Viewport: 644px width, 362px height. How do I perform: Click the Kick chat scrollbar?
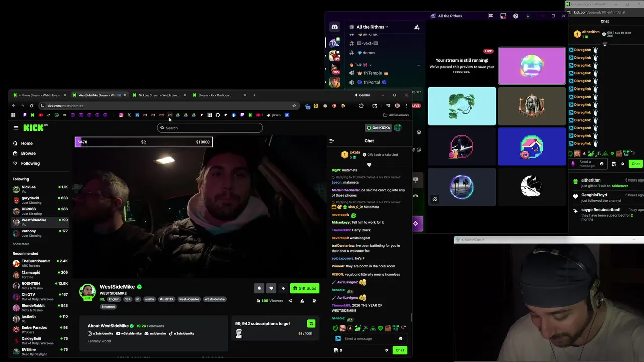[411, 317]
